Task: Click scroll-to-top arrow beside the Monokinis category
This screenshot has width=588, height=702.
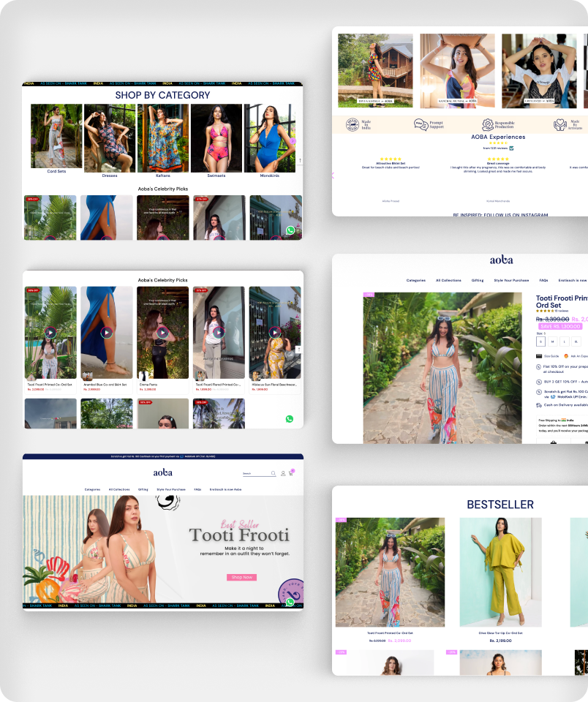Action: tap(300, 160)
